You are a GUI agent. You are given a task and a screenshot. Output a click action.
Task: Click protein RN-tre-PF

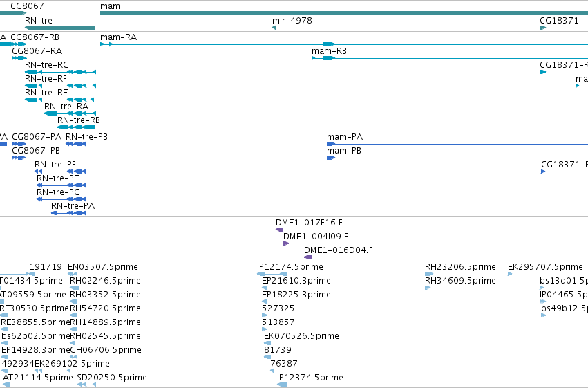[55, 165]
